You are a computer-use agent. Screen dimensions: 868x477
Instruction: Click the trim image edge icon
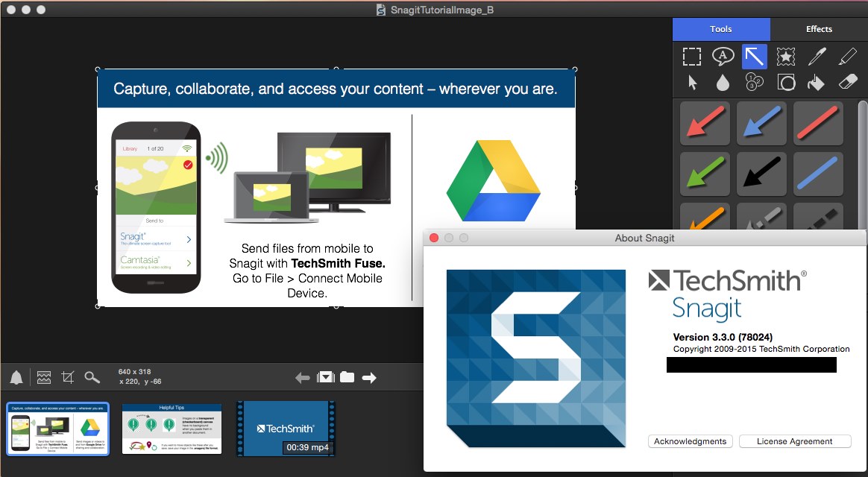click(44, 377)
